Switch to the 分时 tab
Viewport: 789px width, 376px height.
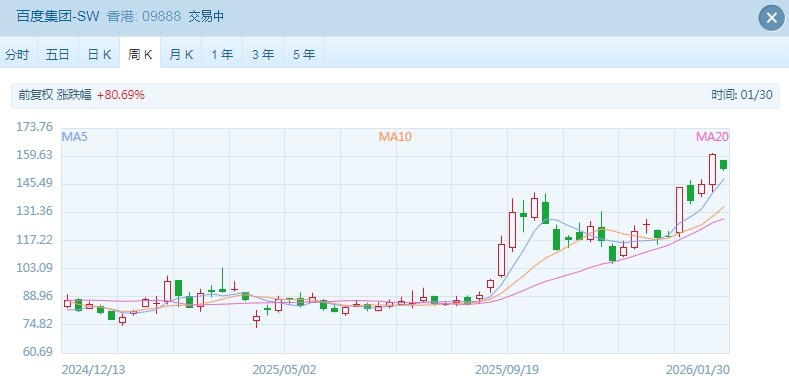point(17,54)
